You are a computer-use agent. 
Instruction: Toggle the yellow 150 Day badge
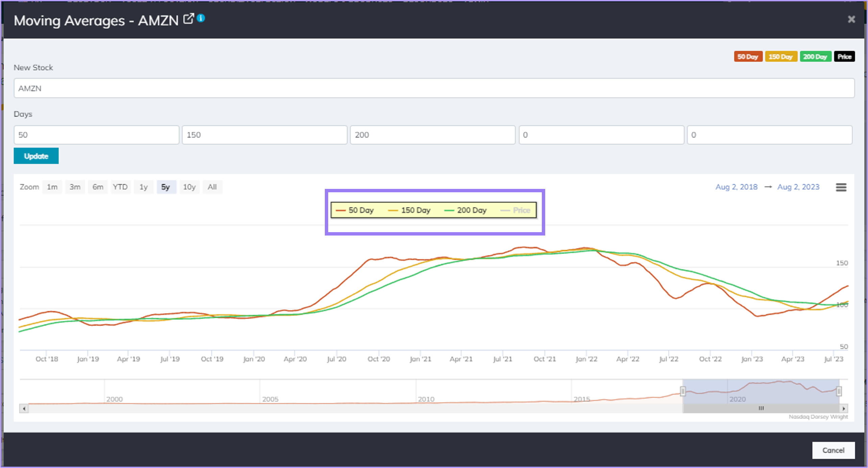click(x=781, y=56)
